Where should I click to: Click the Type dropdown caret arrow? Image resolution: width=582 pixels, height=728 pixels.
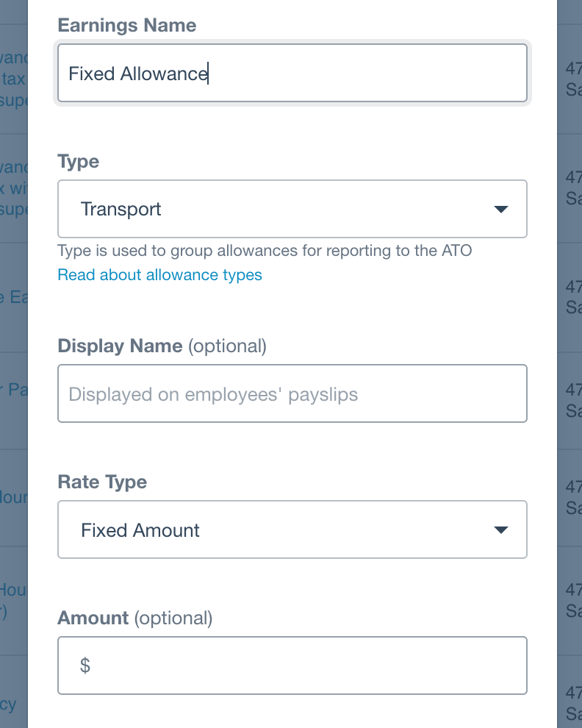501,210
